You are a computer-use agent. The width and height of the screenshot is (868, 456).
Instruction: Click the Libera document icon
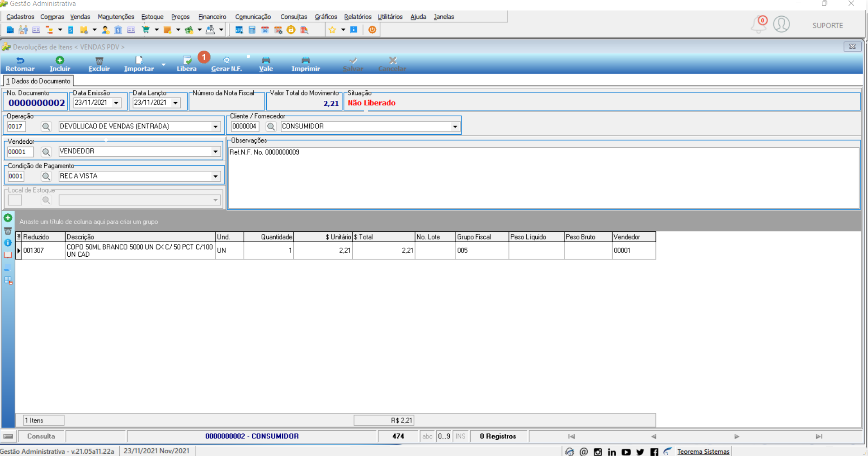coord(187,60)
